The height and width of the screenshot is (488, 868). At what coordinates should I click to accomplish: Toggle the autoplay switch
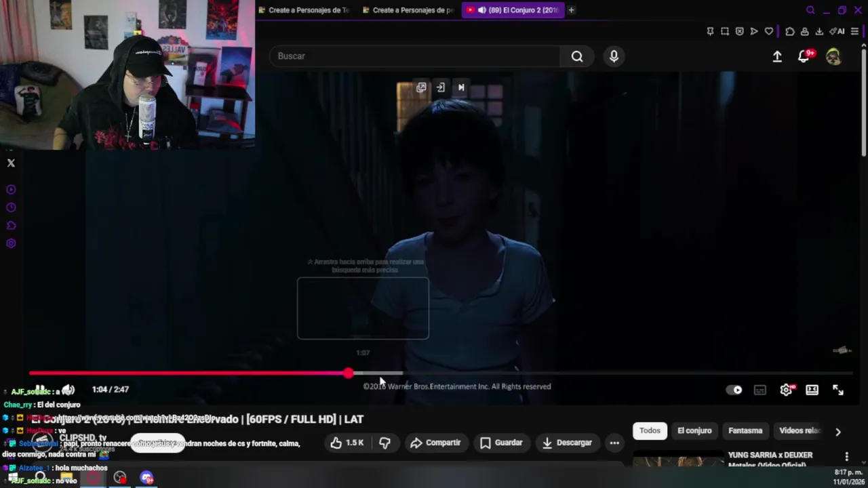[x=734, y=390]
